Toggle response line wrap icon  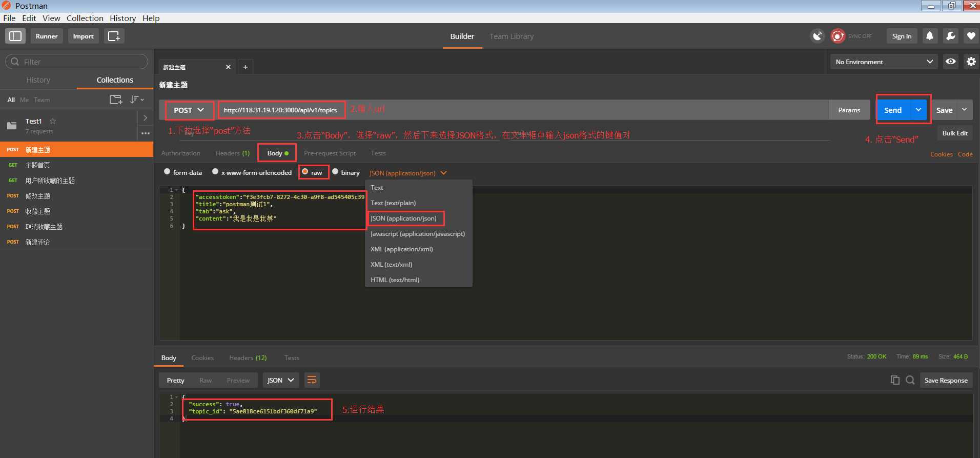(312, 380)
